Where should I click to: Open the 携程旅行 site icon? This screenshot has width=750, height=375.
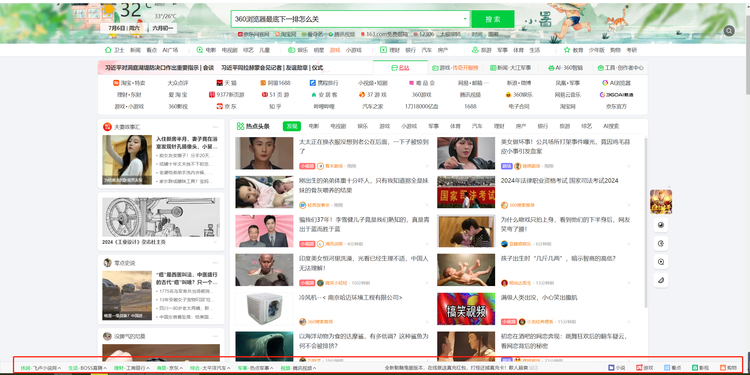313,83
